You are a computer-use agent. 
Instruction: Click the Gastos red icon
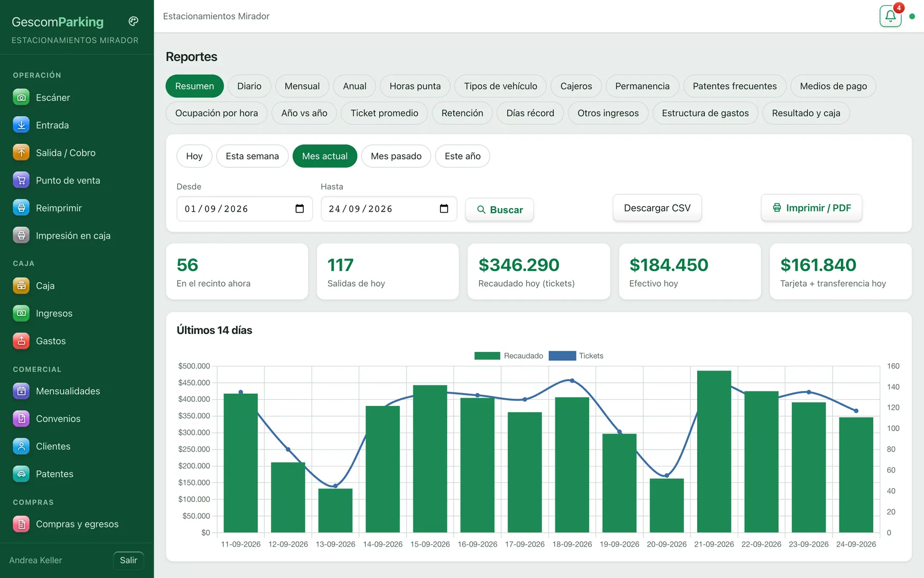click(x=22, y=341)
